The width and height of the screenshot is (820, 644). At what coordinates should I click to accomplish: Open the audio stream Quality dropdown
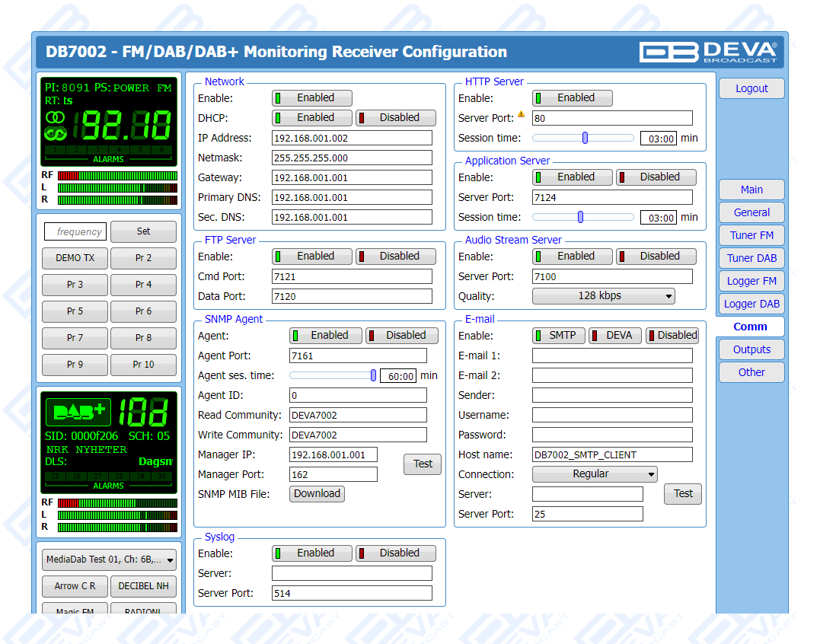tap(603, 296)
